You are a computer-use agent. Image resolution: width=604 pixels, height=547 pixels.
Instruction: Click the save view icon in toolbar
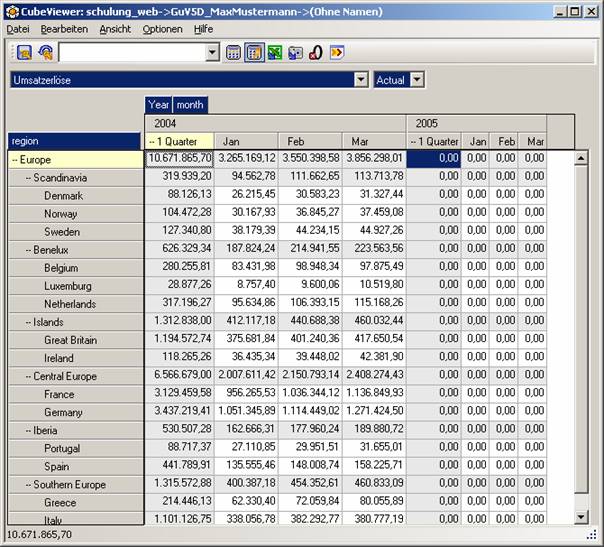(x=23, y=53)
